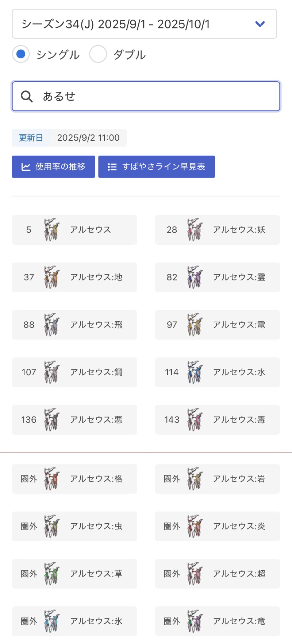Click the list icon on speed table button
Screen dimensions: 292x644
(112, 167)
